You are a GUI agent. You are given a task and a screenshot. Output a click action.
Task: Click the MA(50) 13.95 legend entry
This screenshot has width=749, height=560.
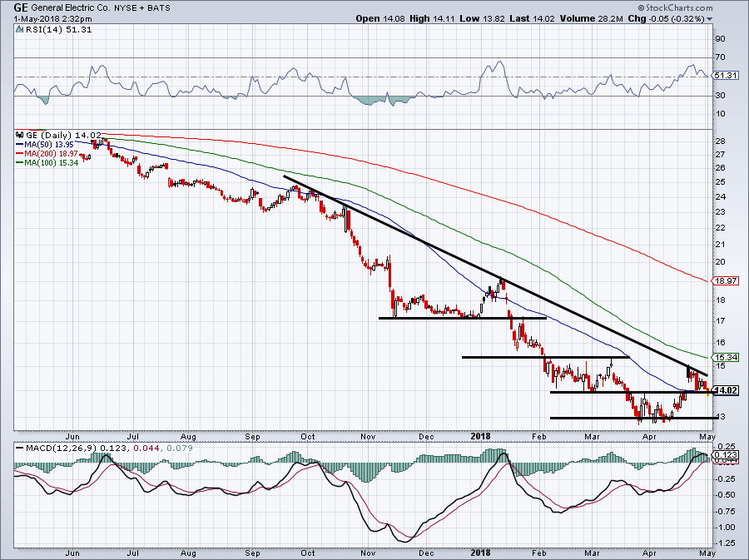pos(50,144)
